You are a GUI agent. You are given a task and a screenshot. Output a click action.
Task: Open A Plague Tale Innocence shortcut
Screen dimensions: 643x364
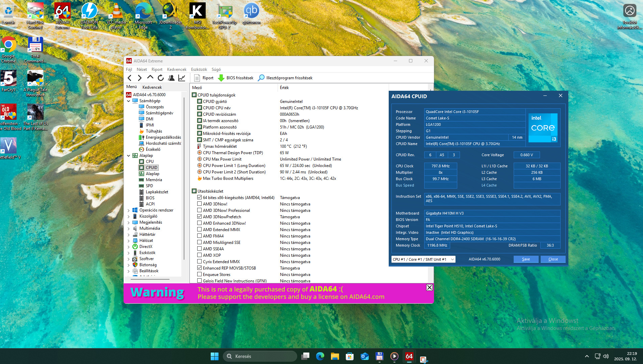(x=35, y=83)
